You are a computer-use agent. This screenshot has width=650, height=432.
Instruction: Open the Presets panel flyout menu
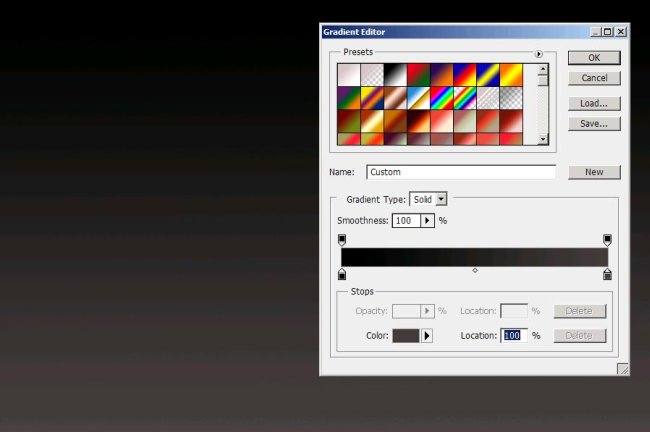(x=538, y=54)
